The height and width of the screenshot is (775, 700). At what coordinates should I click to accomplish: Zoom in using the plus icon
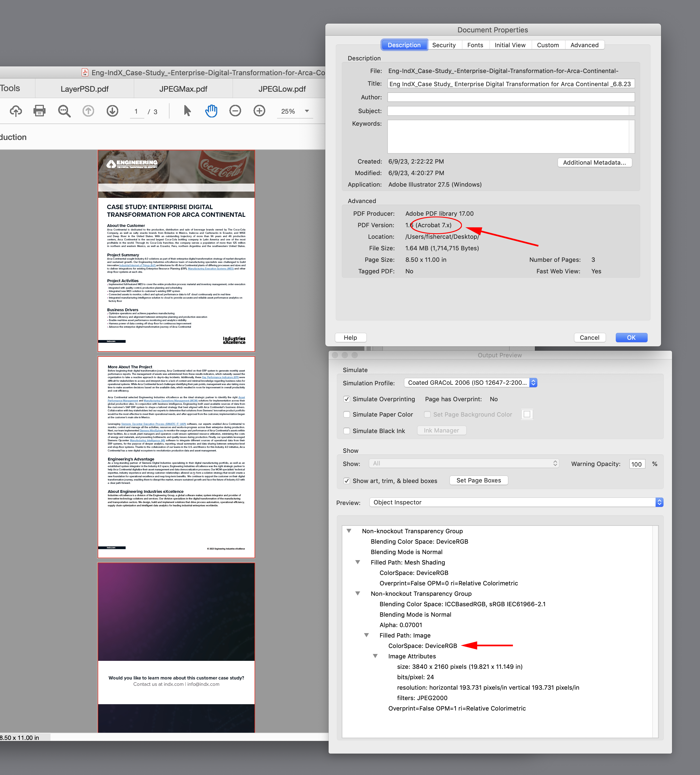(x=259, y=111)
